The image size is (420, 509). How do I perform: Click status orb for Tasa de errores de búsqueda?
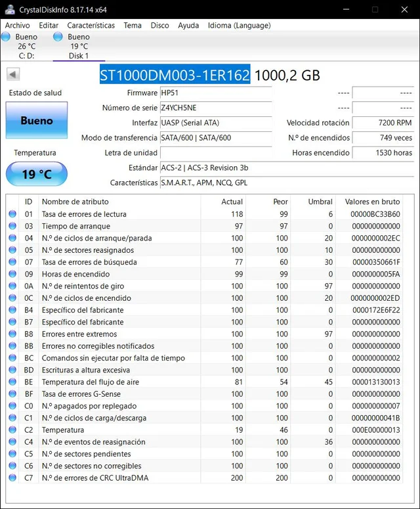[x=12, y=262]
